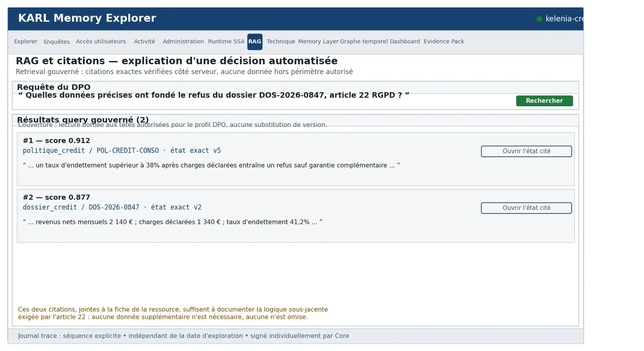This screenshot has width=644, height=351.
Task: Open the Administration tab
Action: (x=183, y=42)
